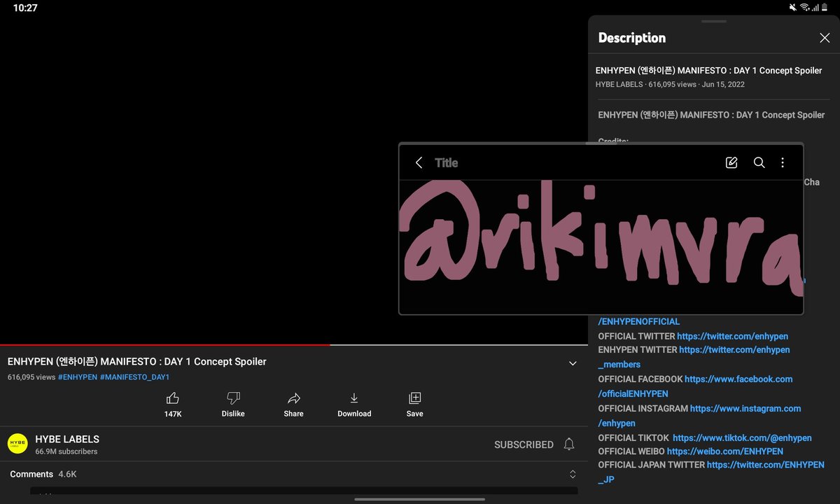Open the three-dot menu in note window
The width and height of the screenshot is (840, 504).
[783, 162]
